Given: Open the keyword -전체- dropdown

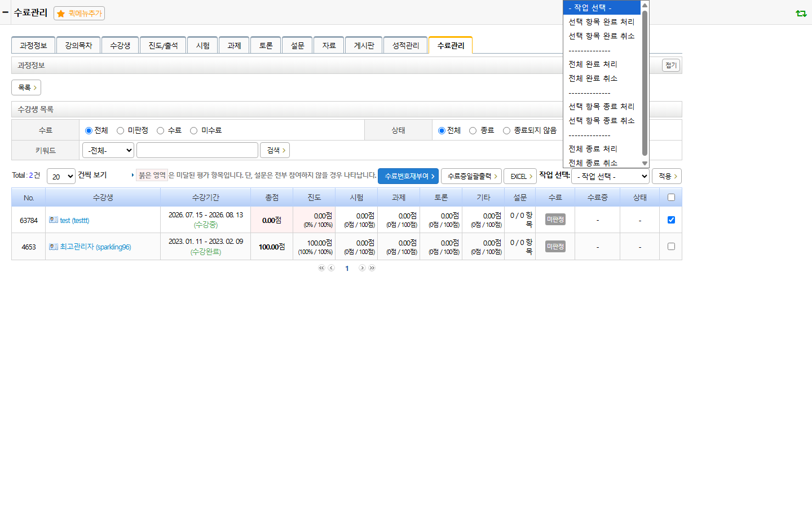Looking at the screenshot, I should (108, 150).
